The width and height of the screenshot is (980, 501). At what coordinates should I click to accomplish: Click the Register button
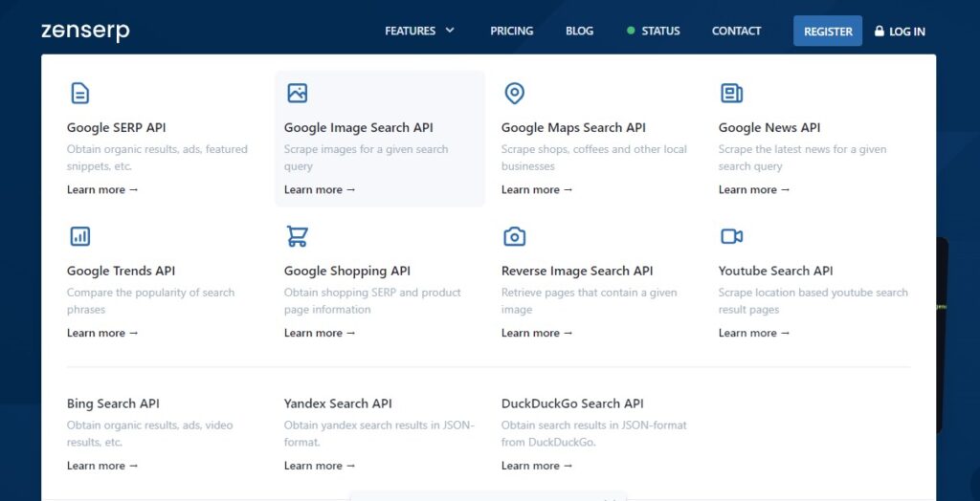tap(828, 32)
